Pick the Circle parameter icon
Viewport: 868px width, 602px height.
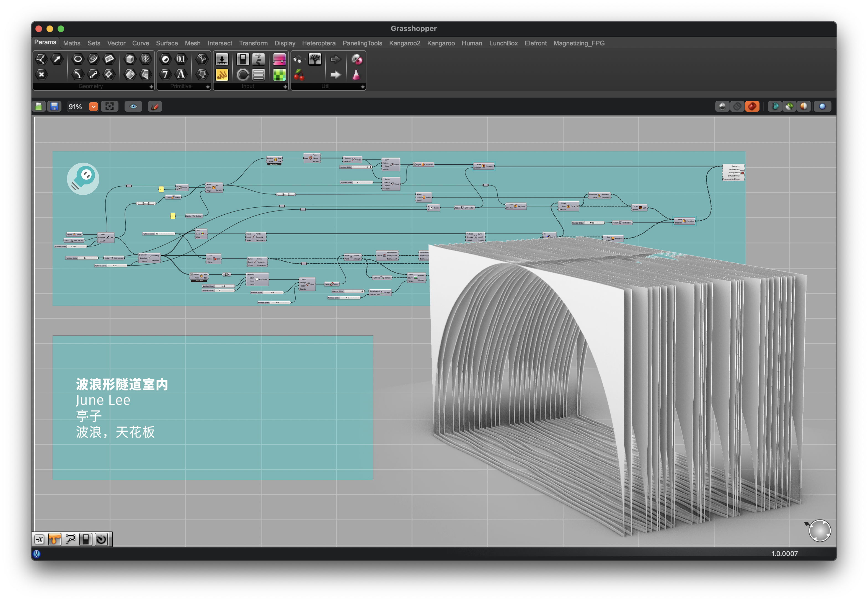[78, 59]
